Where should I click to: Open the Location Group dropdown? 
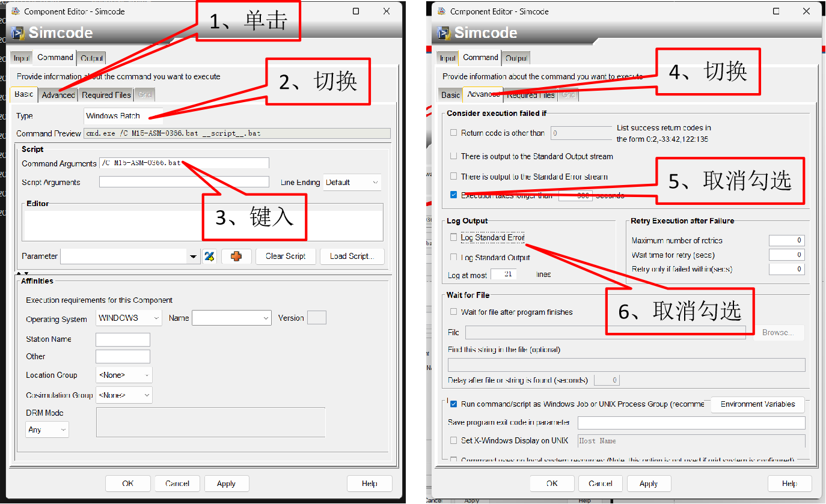tap(124, 375)
